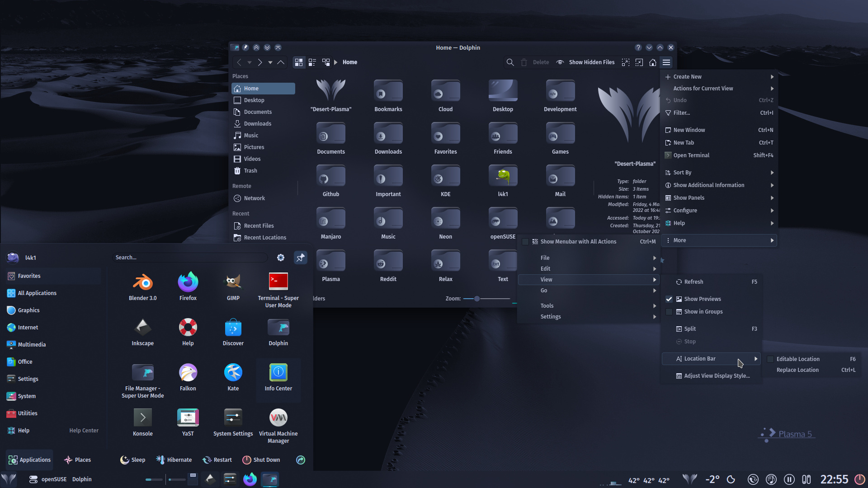
Task: Open Falkon browser
Action: click(x=188, y=377)
